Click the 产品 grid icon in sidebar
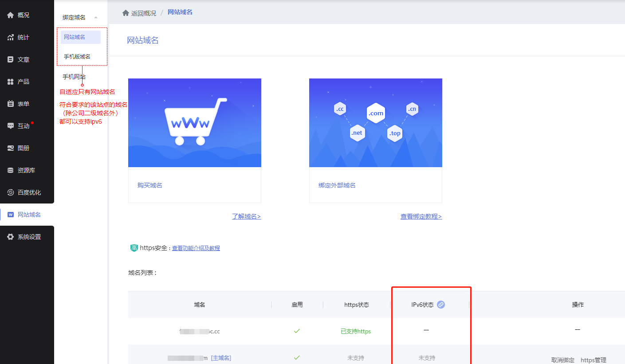 11,82
